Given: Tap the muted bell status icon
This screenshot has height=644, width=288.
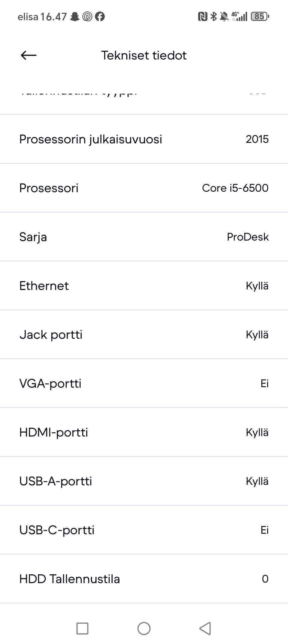Looking at the screenshot, I should (224, 17).
